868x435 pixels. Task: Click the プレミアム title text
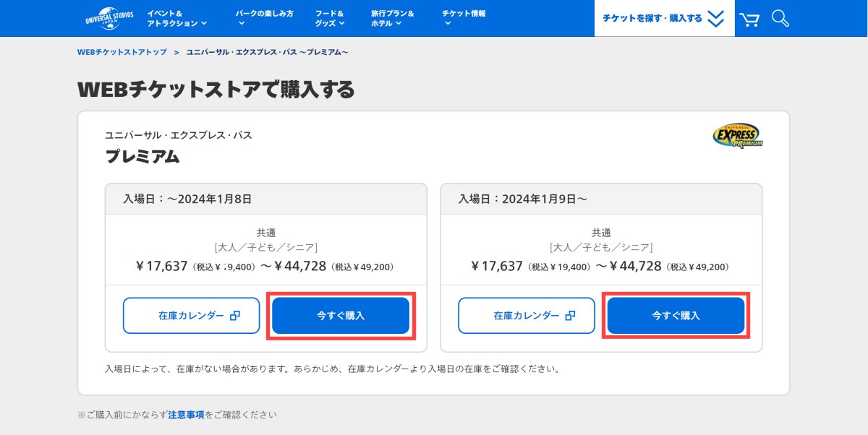pyautogui.click(x=142, y=156)
